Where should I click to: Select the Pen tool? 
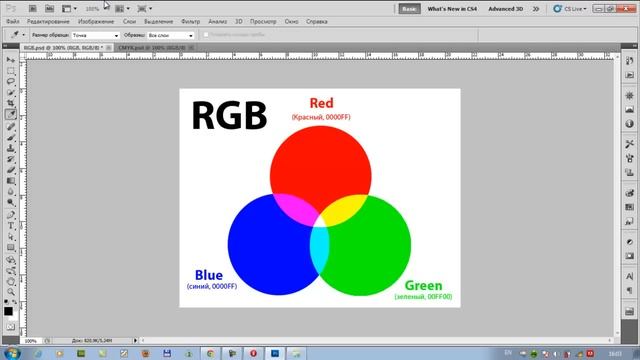(11, 215)
